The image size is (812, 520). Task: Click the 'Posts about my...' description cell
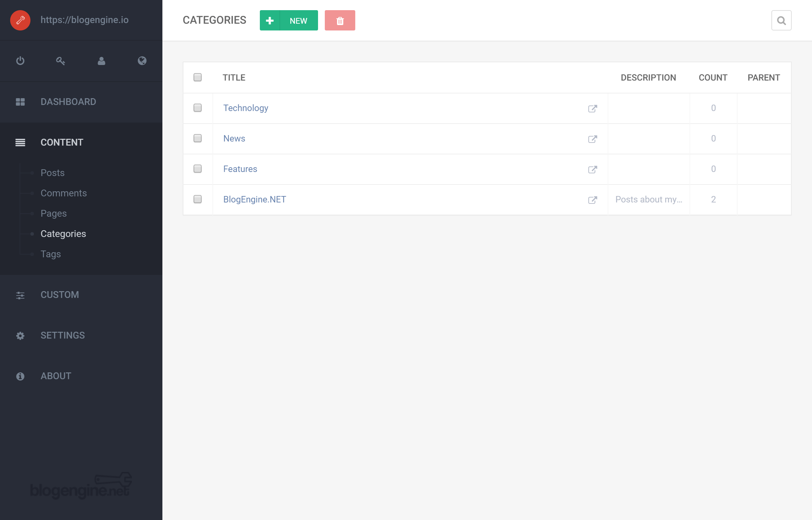(x=649, y=199)
